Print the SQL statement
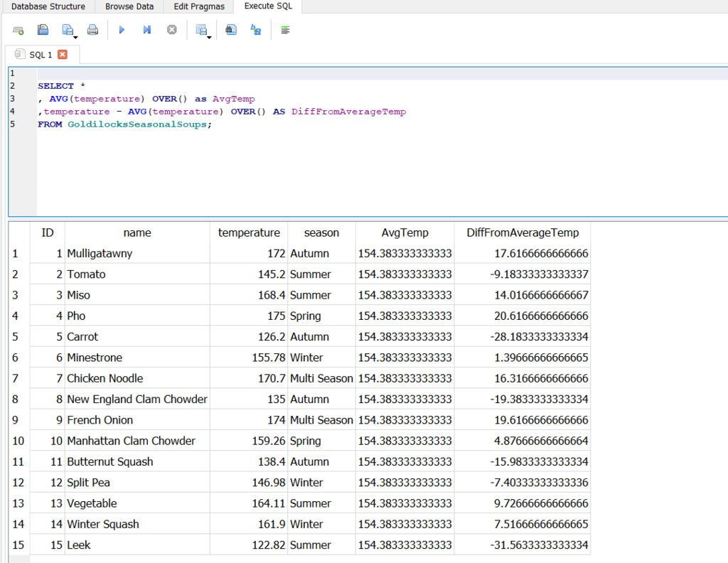The height and width of the screenshot is (563, 728). [93, 29]
